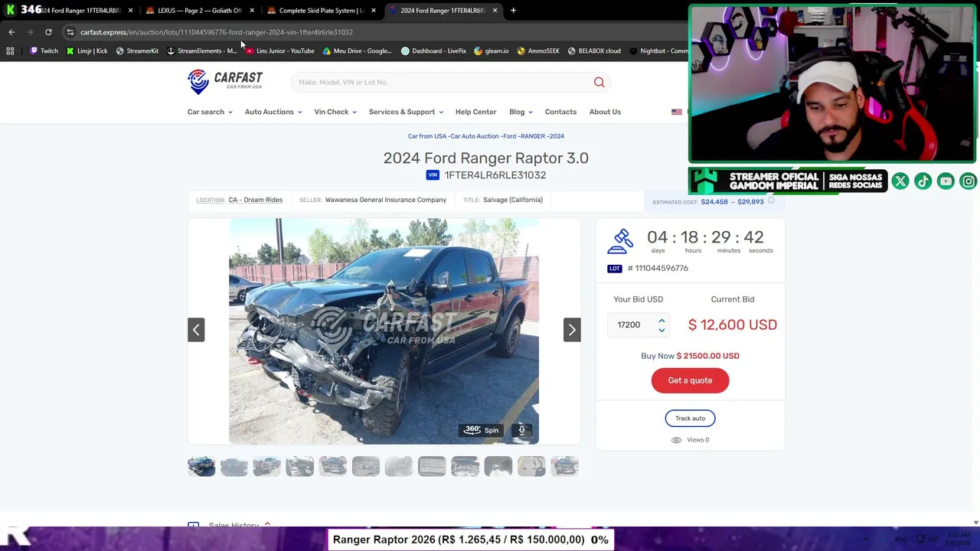Click the Buy Now $21500.00 USD text

pos(690,356)
